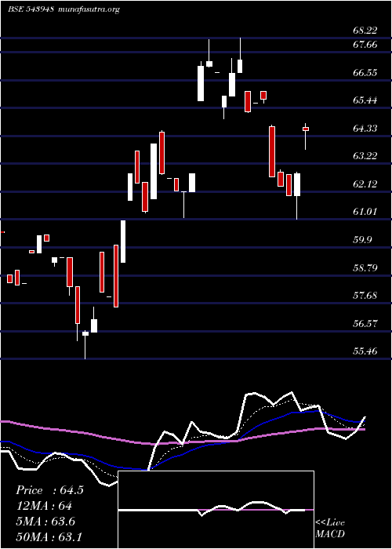392x549 pixels.
Task: Click the 12MA : 64 readout
Action: [x=44, y=506]
